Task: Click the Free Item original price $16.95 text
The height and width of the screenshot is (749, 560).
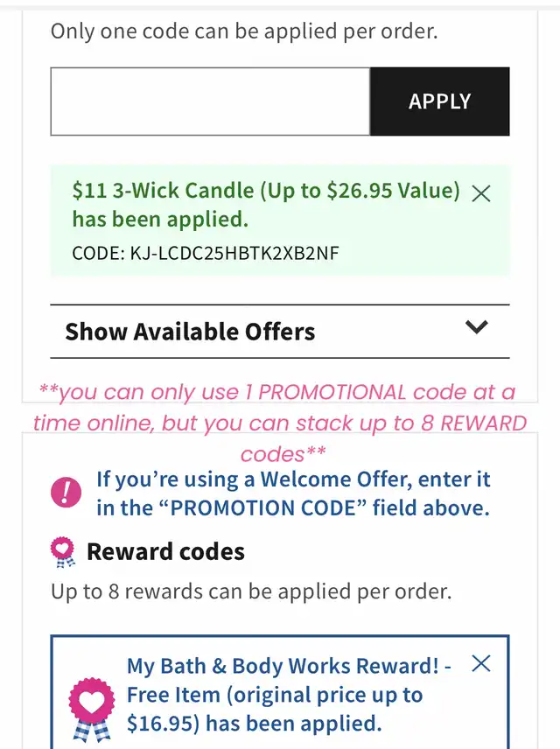Action: click(x=275, y=710)
